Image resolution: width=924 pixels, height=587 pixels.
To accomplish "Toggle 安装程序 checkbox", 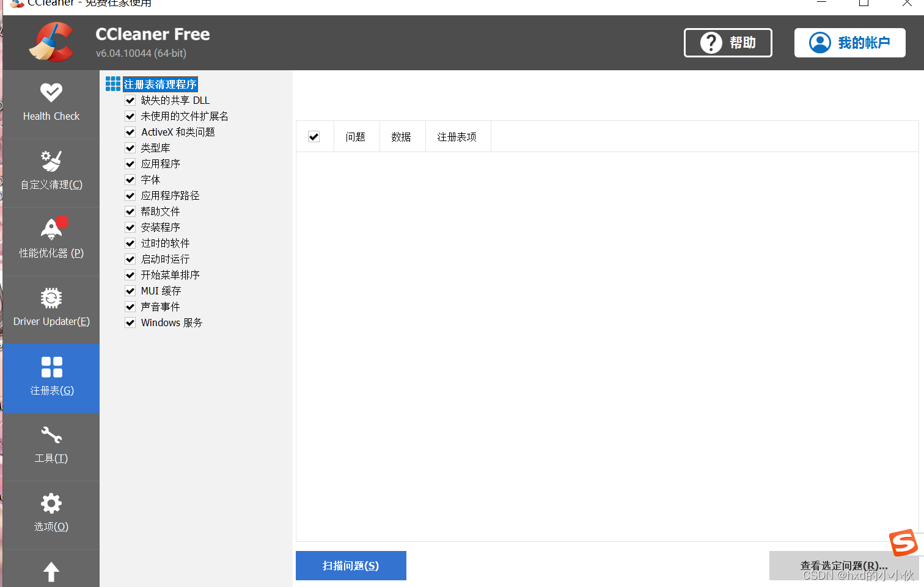I will [130, 227].
